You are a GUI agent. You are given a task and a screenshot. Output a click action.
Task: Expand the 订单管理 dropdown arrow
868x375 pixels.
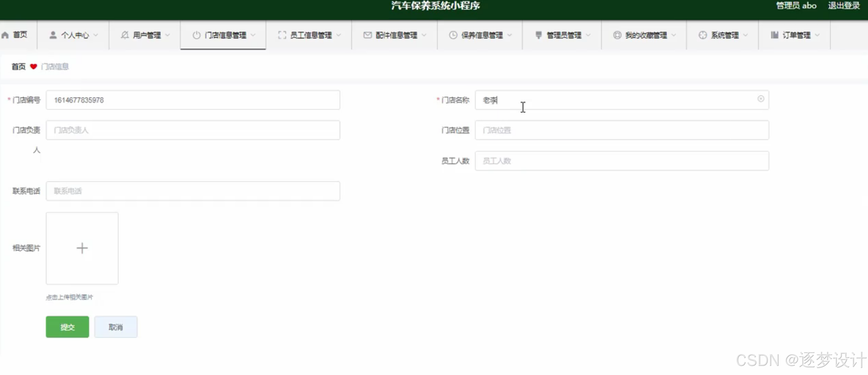[x=817, y=35]
